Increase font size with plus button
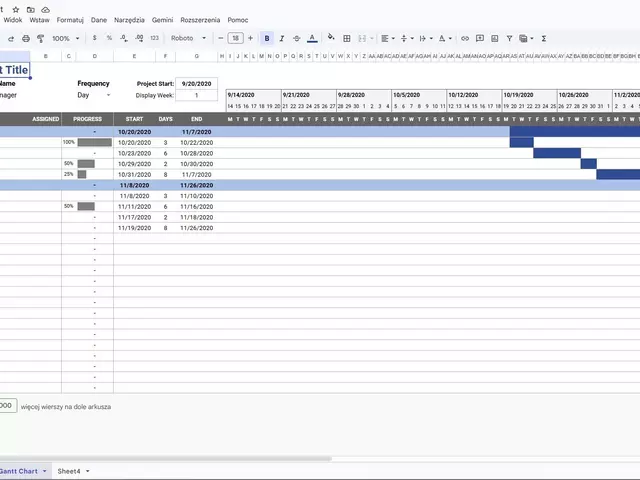 (250, 38)
